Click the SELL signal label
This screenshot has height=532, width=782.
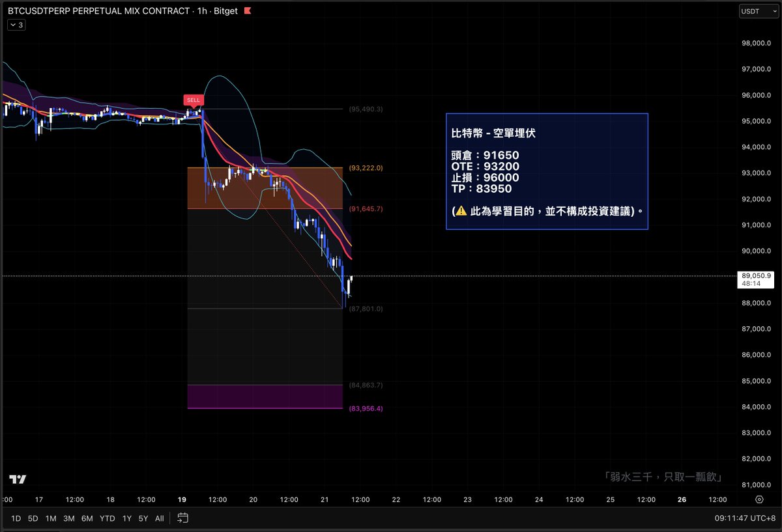pos(194,100)
